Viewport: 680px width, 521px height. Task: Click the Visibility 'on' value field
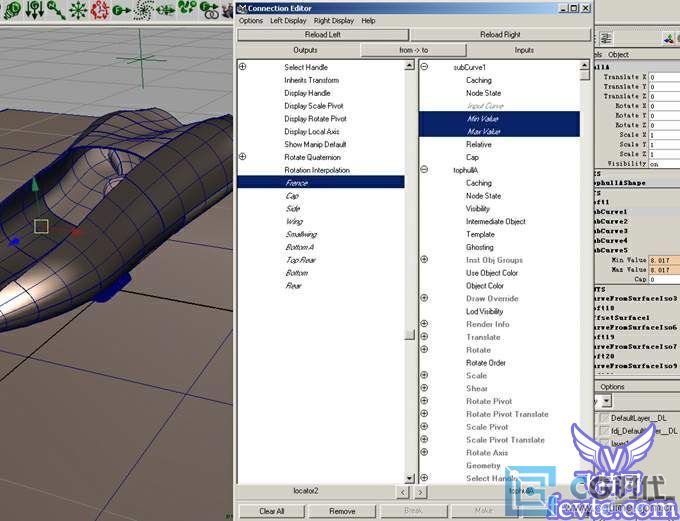click(x=664, y=164)
